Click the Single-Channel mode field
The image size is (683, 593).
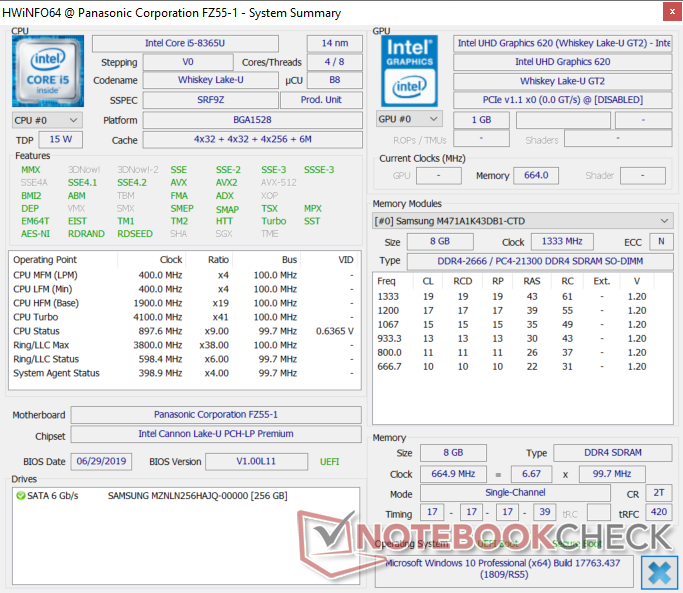pyautogui.click(x=515, y=493)
